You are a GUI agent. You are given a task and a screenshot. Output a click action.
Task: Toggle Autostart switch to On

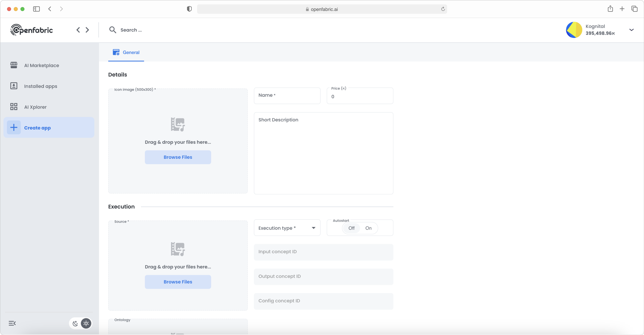(x=368, y=228)
